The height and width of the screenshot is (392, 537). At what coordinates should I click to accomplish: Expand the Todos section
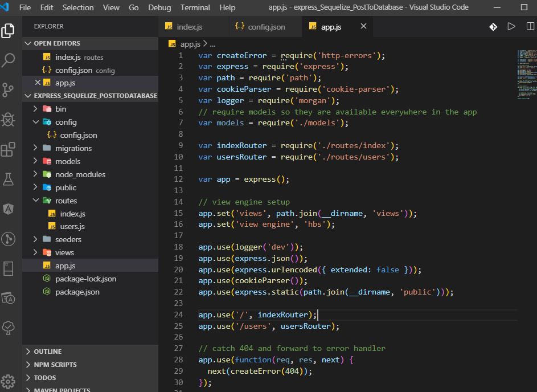[90, 377]
